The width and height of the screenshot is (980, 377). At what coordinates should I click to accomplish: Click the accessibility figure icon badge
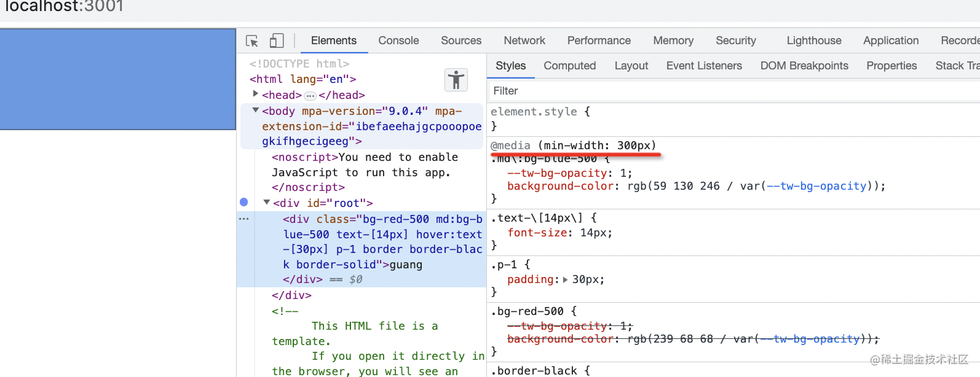click(x=456, y=80)
